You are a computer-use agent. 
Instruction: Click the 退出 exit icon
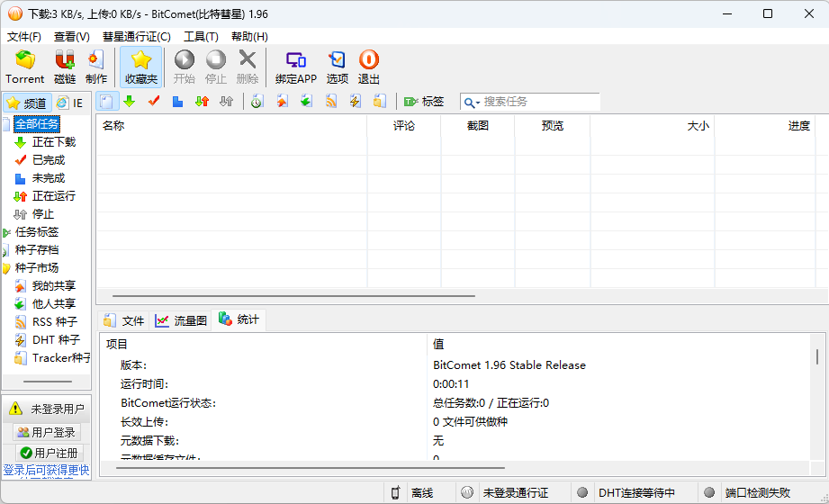coord(369,61)
